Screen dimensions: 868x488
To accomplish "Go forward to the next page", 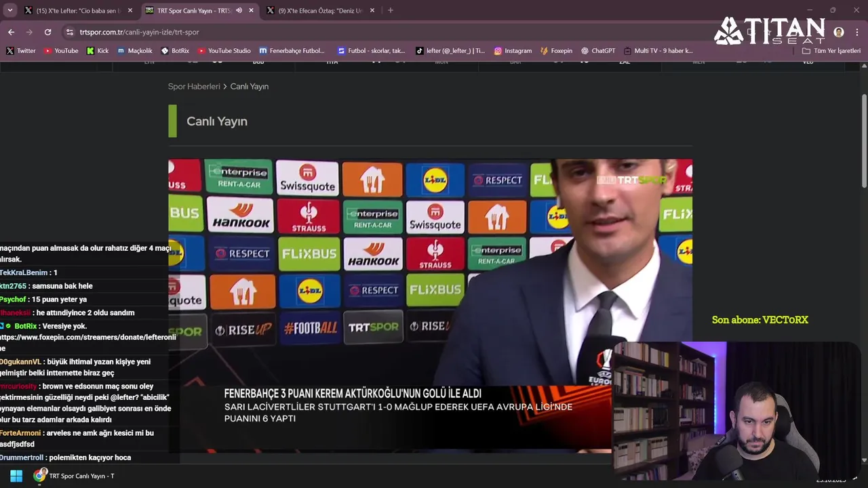I will [29, 32].
